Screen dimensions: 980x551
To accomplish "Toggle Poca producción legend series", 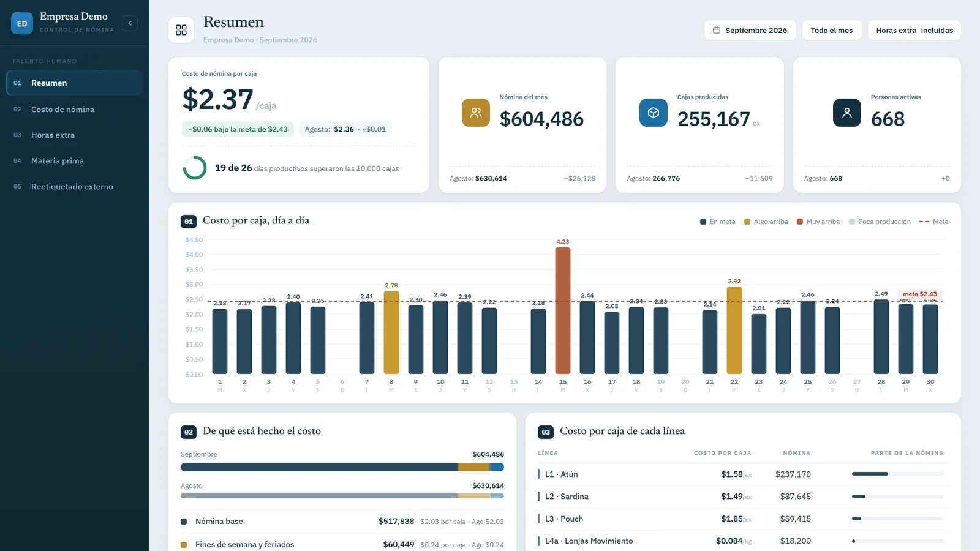I will [880, 222].
